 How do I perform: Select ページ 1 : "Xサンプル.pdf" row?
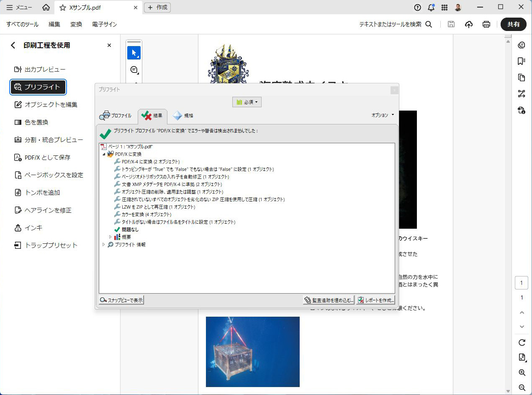[x=126, y=147]
